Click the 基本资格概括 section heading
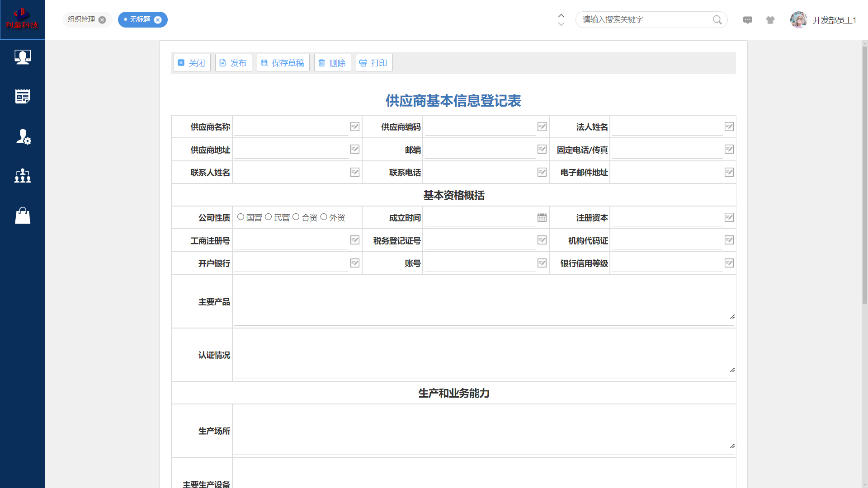The image size is (868, 488). [453, 195]
